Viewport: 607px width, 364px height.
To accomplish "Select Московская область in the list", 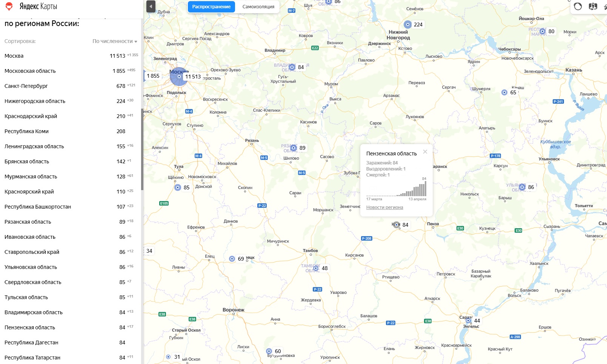I will pyautogui.click(x=71, y=71).
